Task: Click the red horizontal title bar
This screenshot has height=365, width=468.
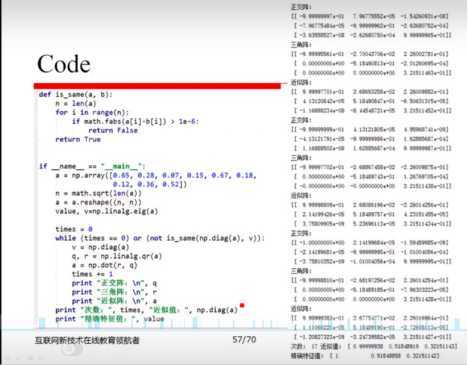Action: 157,86
